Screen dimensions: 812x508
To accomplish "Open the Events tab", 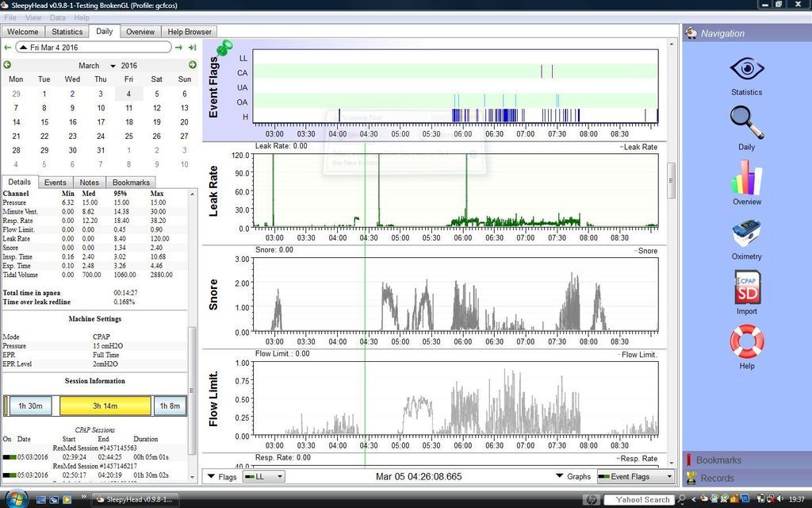I will coord(55,183).
